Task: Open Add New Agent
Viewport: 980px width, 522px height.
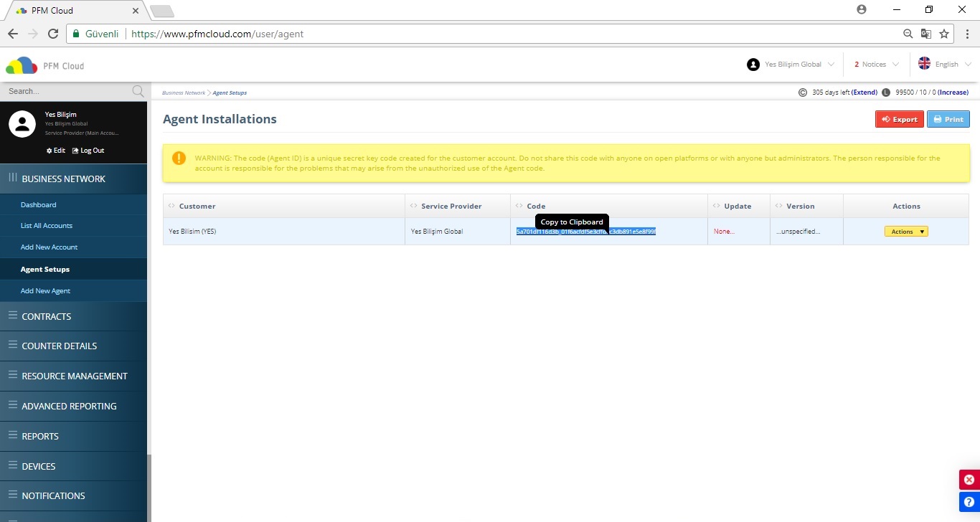Action: pyautogui.click(x=73, y=291)
